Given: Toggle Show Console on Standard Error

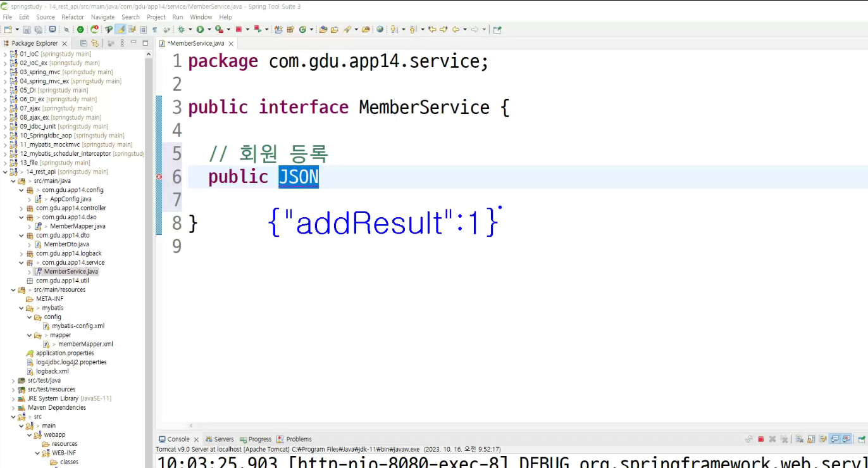Looking at the screenshot, I should 846,439.
